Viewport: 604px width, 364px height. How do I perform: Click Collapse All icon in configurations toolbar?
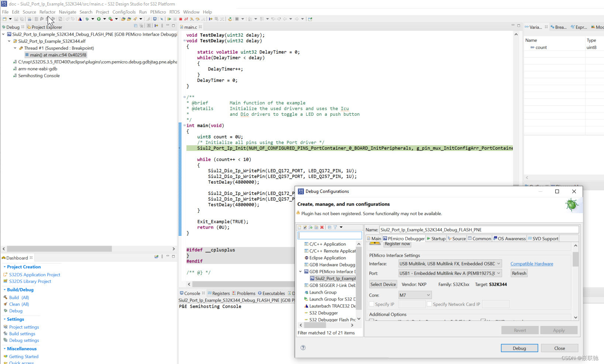pyautogui.click(x=330, y=227)
